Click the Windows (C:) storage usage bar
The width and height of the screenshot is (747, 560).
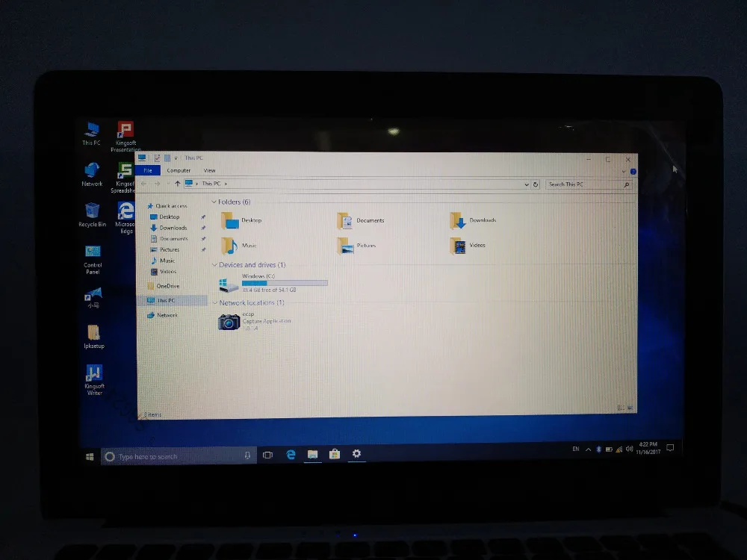click(285, 283)
